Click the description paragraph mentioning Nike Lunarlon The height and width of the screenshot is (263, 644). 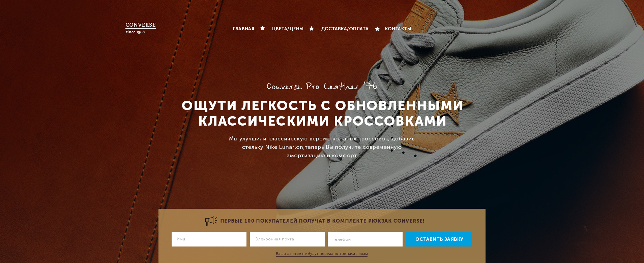[322, 147]
